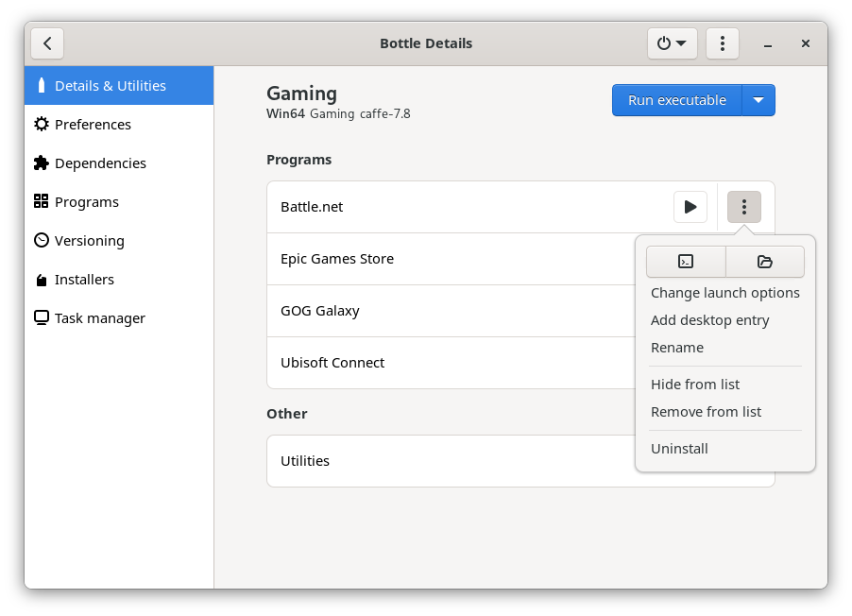Expand the Run executable dropdown arrow

pos(758,100)
